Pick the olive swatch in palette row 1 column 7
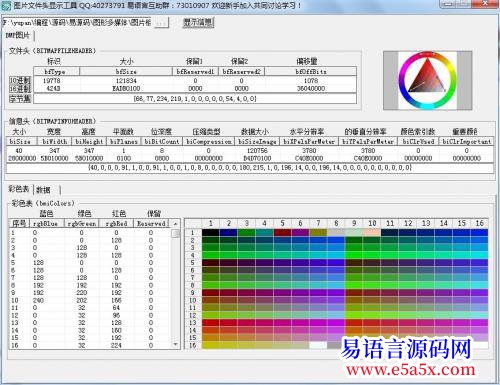 pos(318,232)
